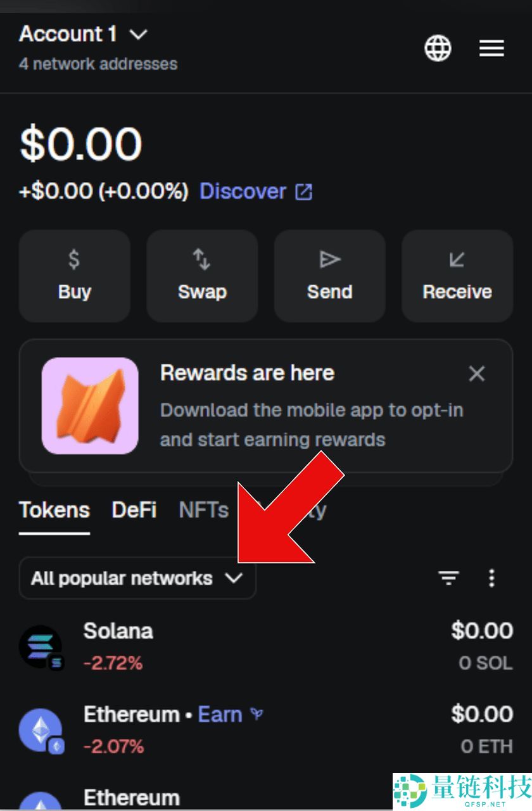
Task: Click the Earn link next to Ethereum
Action: [221, 714]
